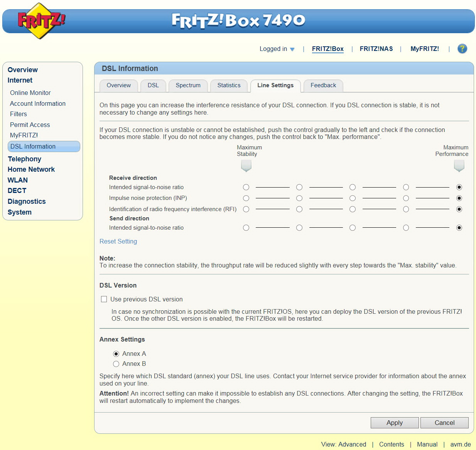Viewport: 476px width, 450px height.
Task: Select second step for RFI identification
Action: [x=299, y=209]
